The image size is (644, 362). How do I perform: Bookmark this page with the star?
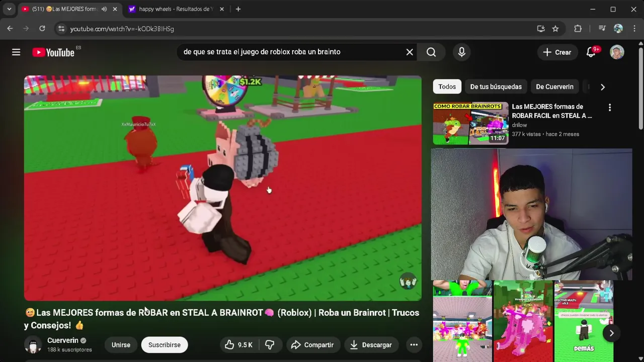555,29
